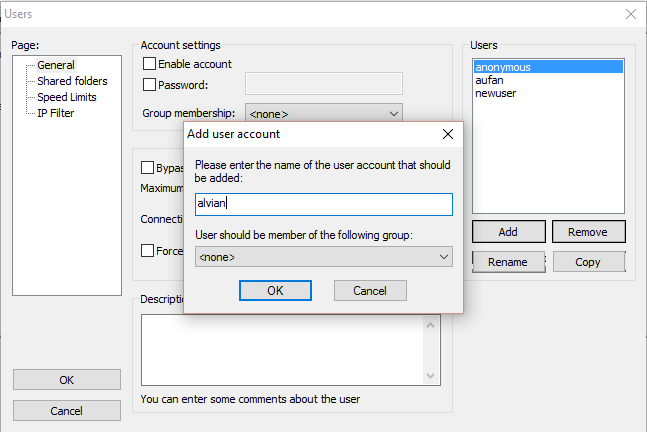This screenshot has width=647, height=432.
Task: Confirm new user with dialog OK button
Action: [275, 290]
